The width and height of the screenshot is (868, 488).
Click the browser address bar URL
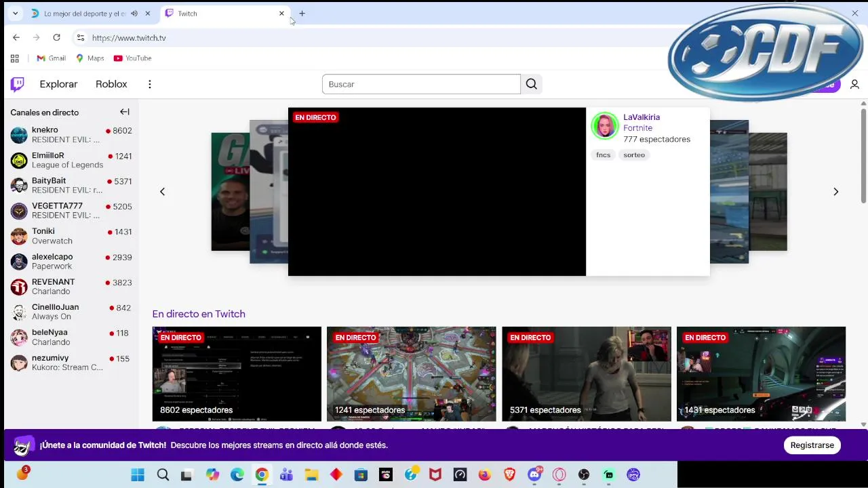129,38
